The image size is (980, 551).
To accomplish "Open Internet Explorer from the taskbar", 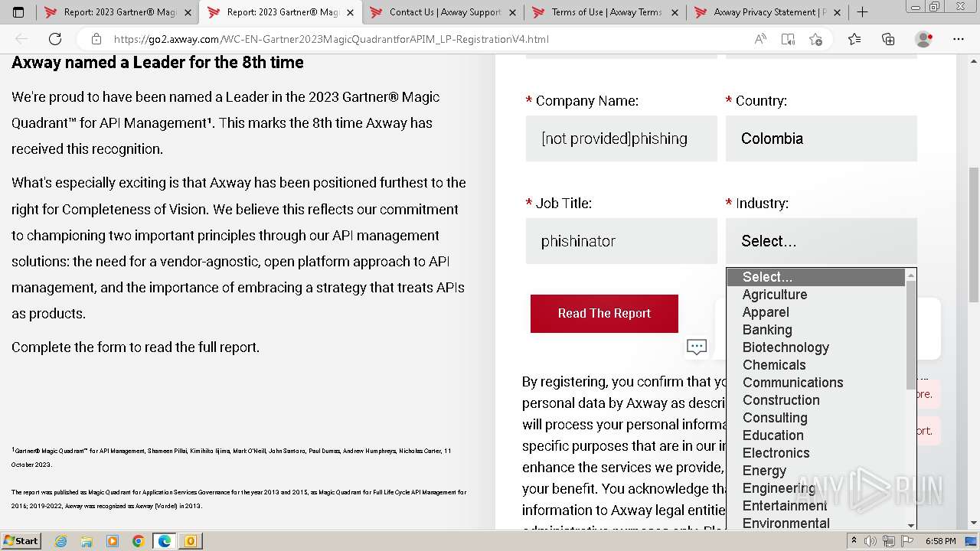I will click(x=60, y=541).
